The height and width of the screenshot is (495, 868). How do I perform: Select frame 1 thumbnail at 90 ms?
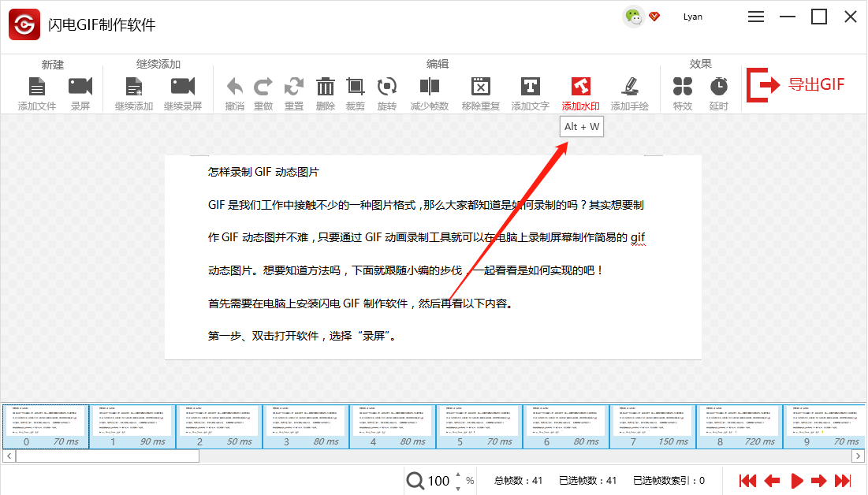click(x=133, y=426)
